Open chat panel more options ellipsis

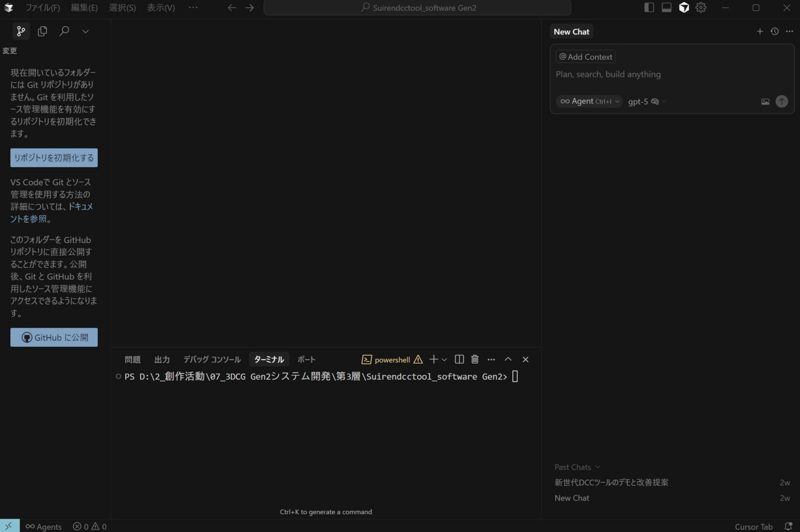coord(790,32)
